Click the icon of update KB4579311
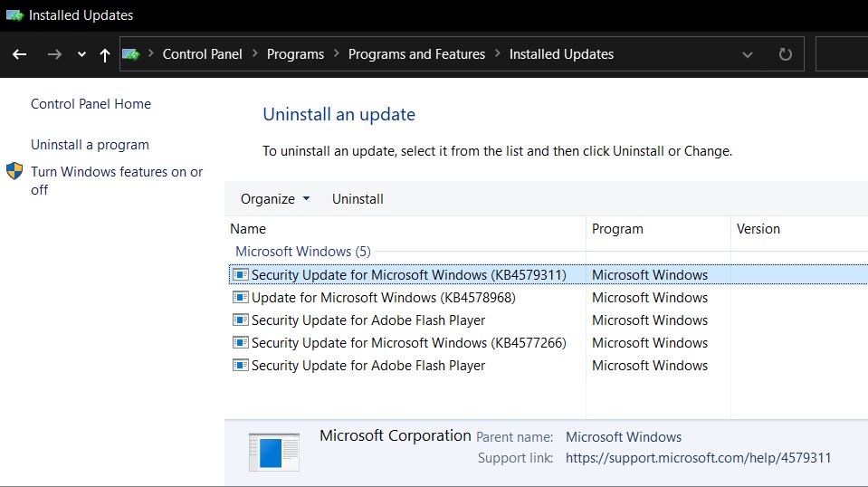 coord(240,274)
